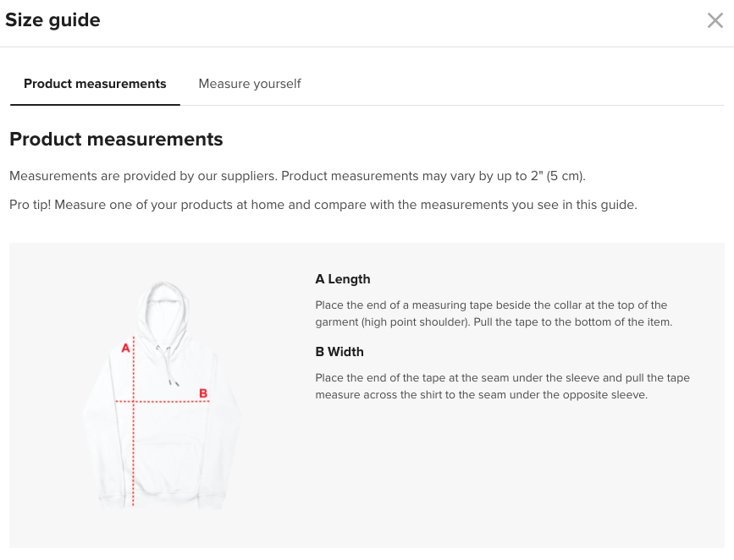Click the seam under the sleeve instruction

coord(502,387)
